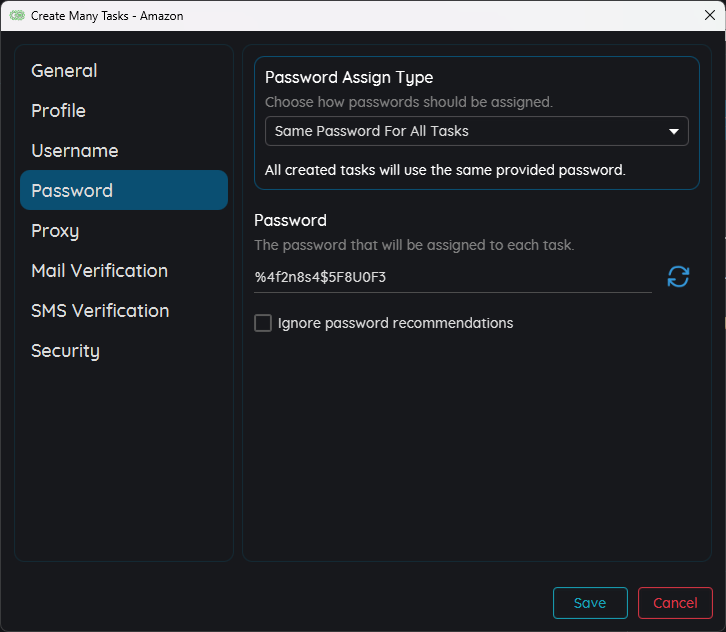
Task: Open the Password Assign Type dropdown
Action: point(476,131)
